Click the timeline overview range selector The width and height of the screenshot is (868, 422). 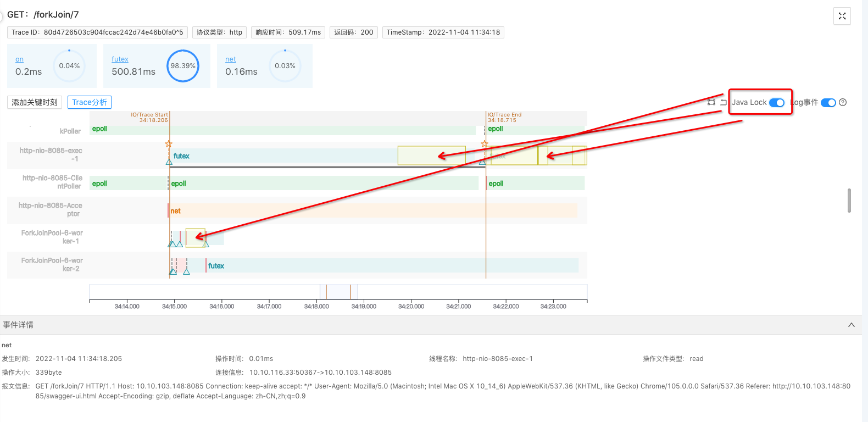tap(338, 292)
